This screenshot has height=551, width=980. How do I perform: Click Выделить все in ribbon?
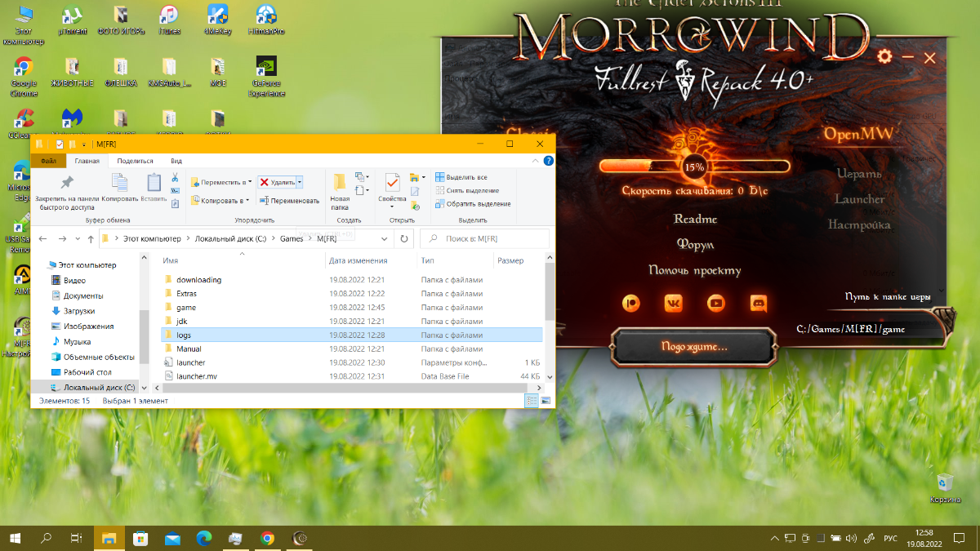coord(461,177)
